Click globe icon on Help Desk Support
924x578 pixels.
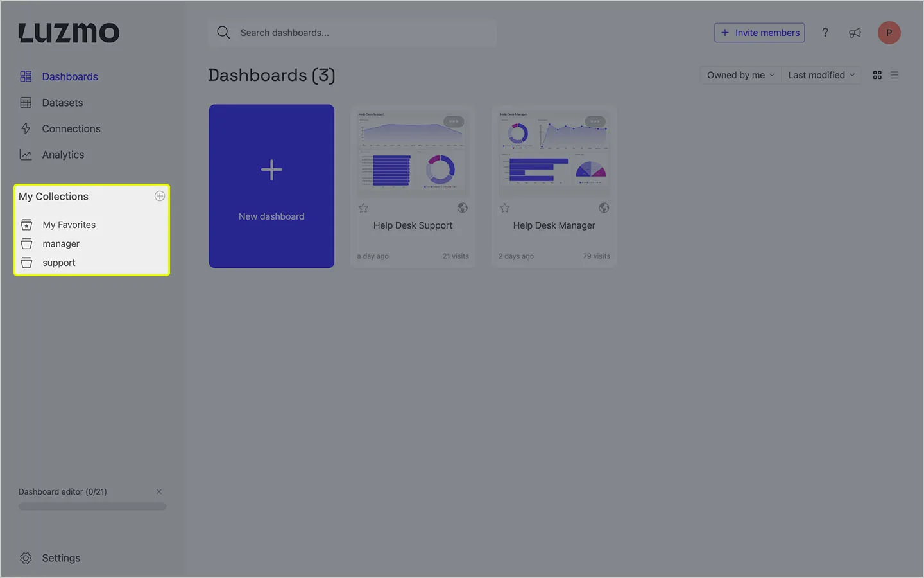point(463,207)
